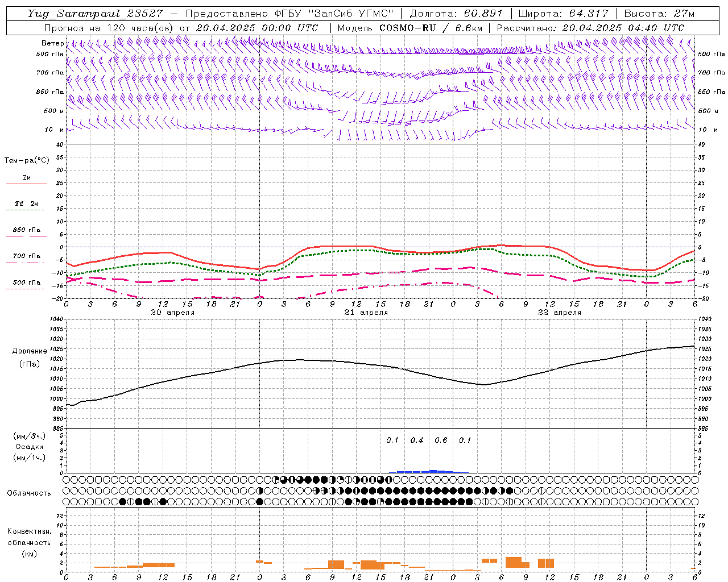728x582 pixels.
Task: Click the 10 м wind level label on left
Action: 55,130
